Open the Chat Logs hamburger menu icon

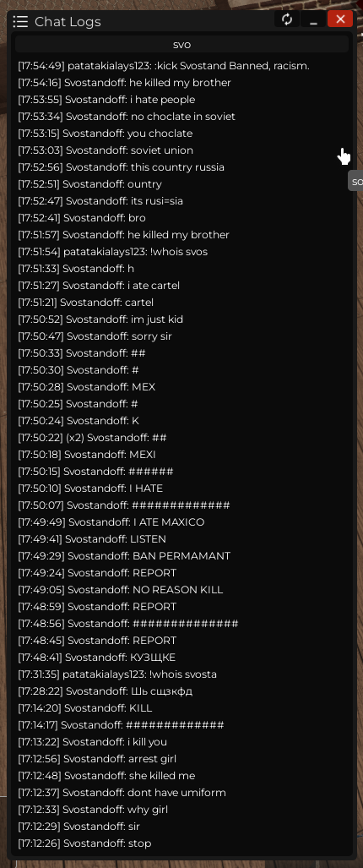[x=20, y=22]
